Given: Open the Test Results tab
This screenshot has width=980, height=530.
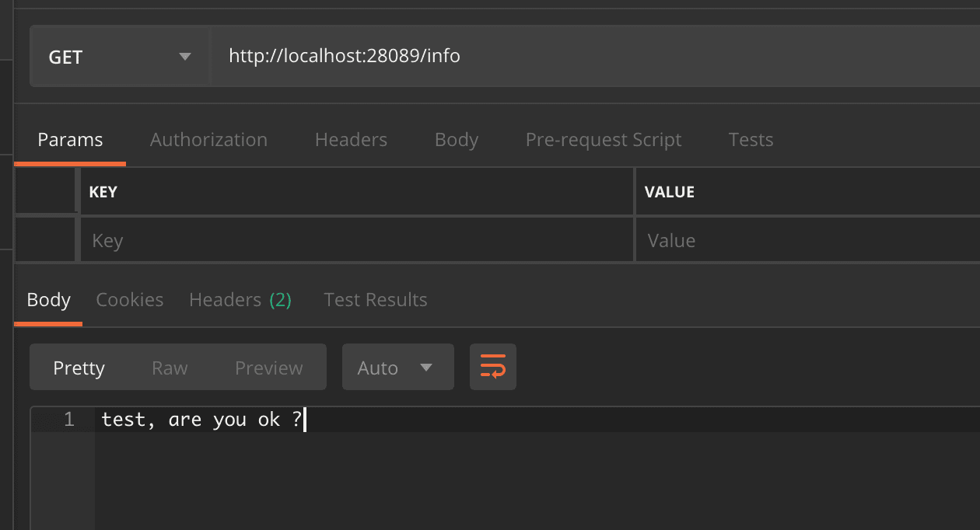Looking at the screenshot, I should (x=376, y=300).
